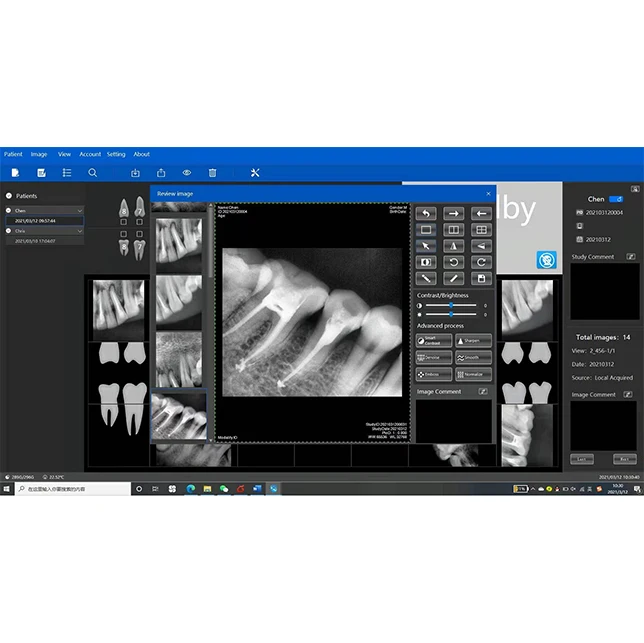Select the ruler measurement tool

tap(426, 278)
